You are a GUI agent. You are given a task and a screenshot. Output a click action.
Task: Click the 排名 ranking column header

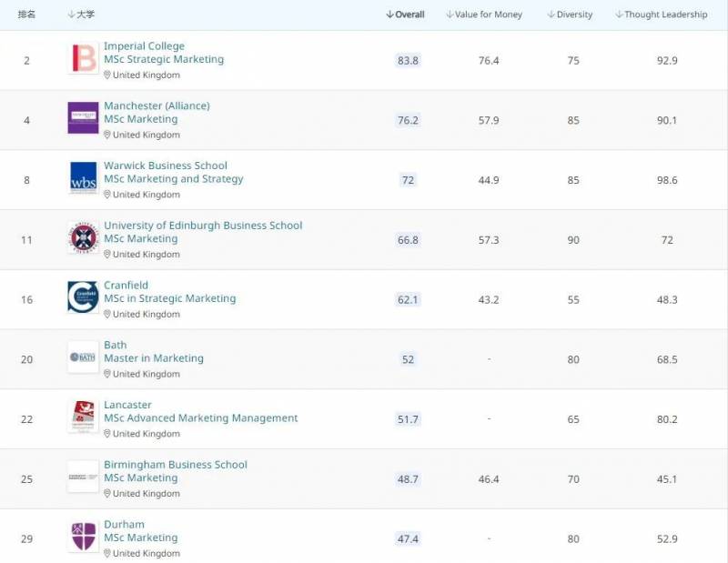(x=26, y=15)
